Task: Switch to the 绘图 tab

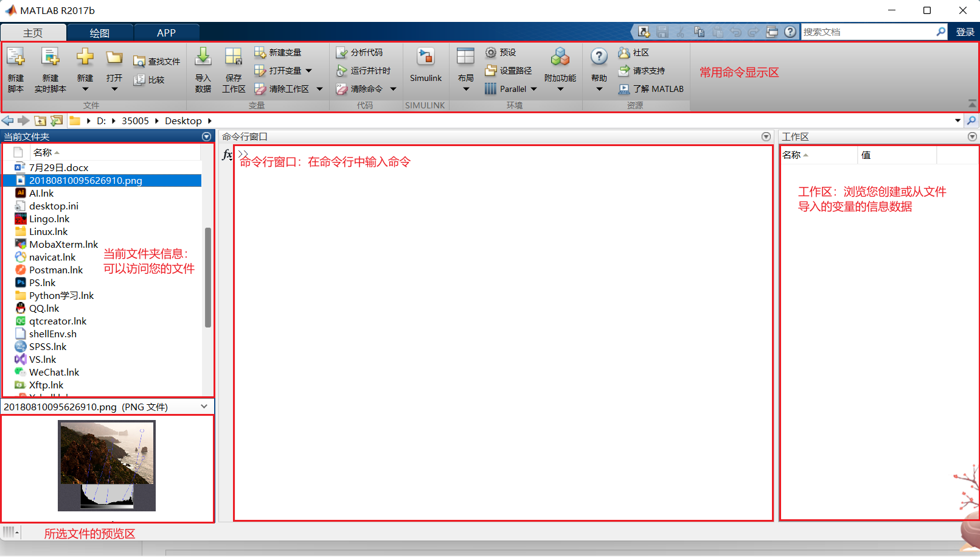Action: click(x=100, y=33)
